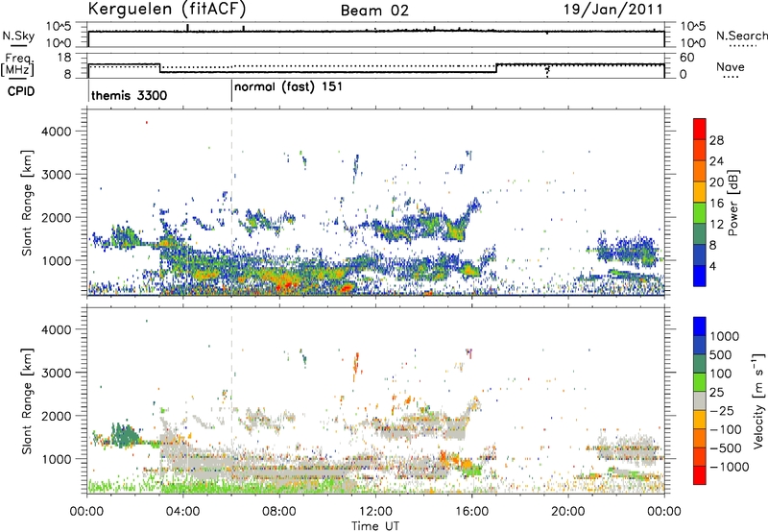Click the "2000" tick on the velocity panel axis

(x=56, y=416)
